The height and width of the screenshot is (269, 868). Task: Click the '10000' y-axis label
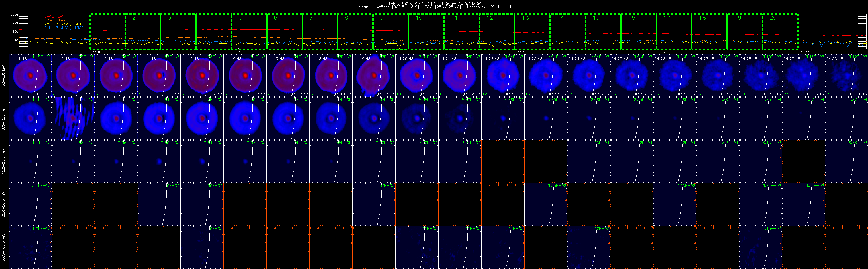coord(13,15)
